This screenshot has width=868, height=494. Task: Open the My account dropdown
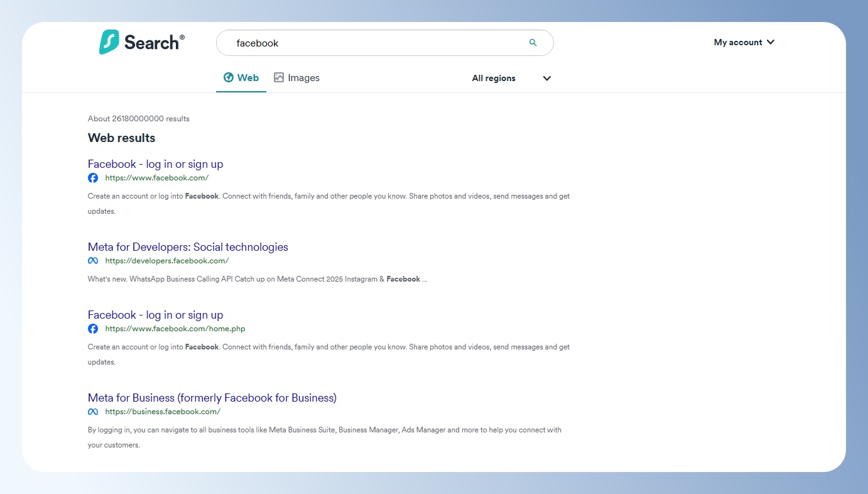pos(744,42)
